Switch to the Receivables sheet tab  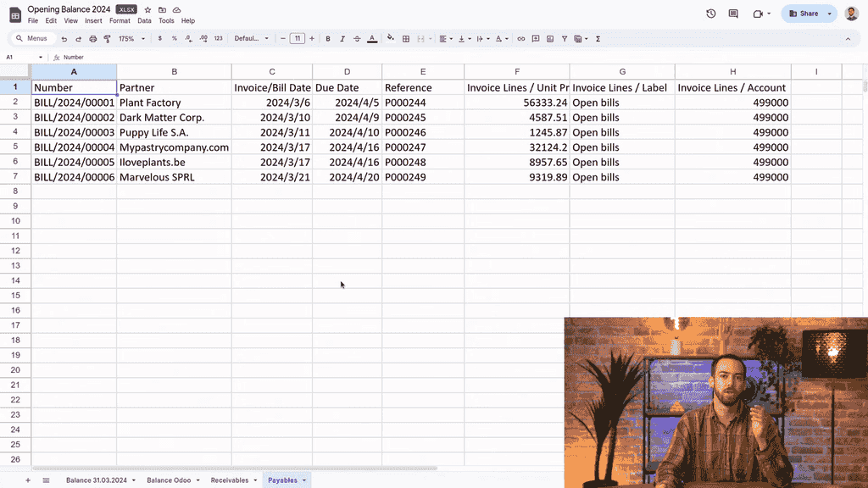click(229, 480)
